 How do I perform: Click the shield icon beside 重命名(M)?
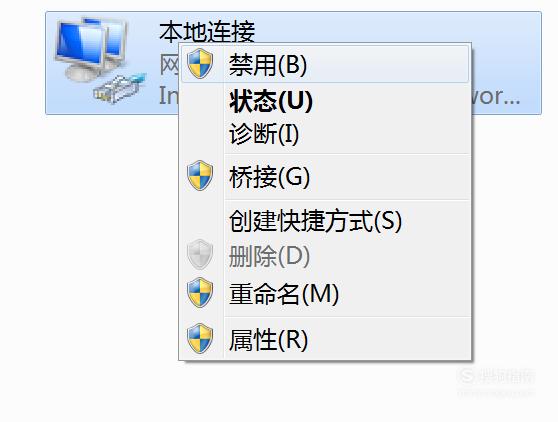coord(200,292)
